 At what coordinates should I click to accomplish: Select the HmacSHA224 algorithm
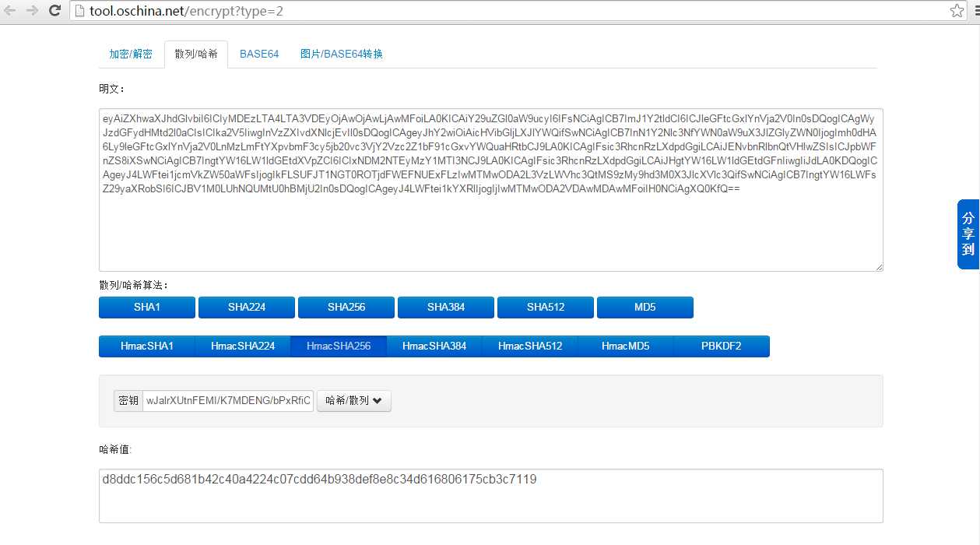(243, 346)
